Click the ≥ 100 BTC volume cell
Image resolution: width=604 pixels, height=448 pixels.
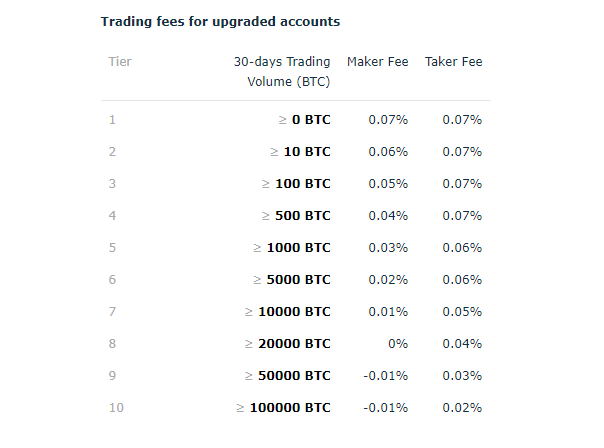point(296,184)
